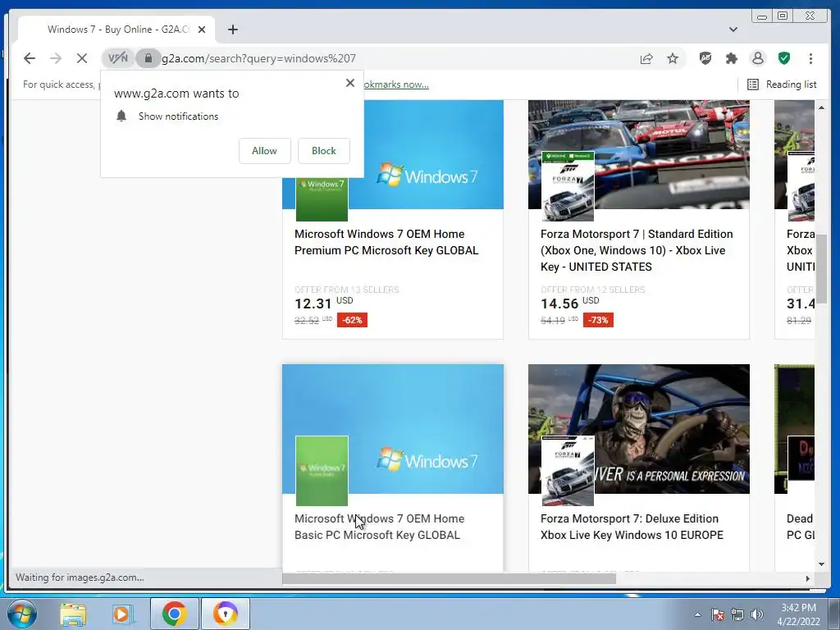Open the keyhole VPN app in taskbar
Viewport: 840px width, 630px height.
pyautogui.click(x=225, y=614)
